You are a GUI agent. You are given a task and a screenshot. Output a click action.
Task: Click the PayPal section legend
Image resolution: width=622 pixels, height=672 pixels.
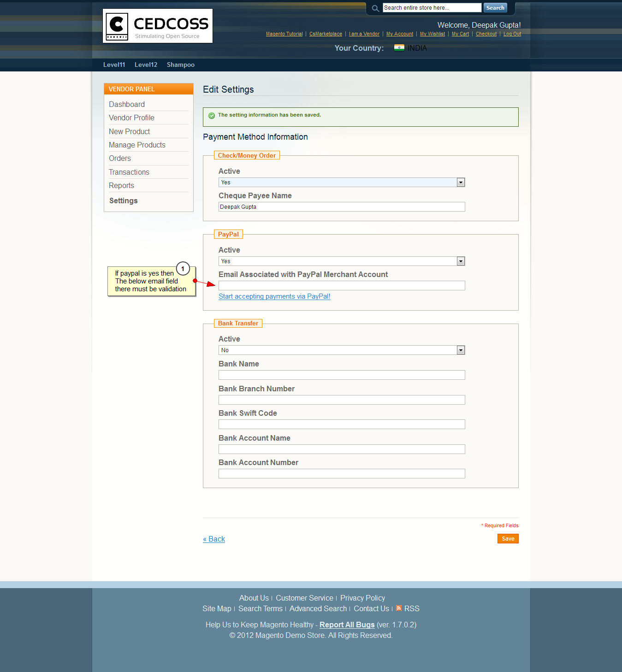pos(228,235)
